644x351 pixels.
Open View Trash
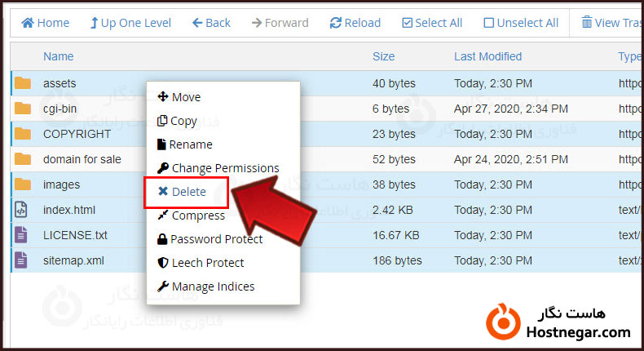pos(610,23)
